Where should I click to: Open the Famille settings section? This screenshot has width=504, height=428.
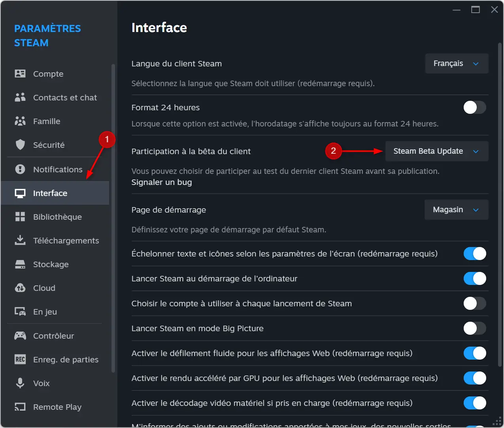coord(55,121)
